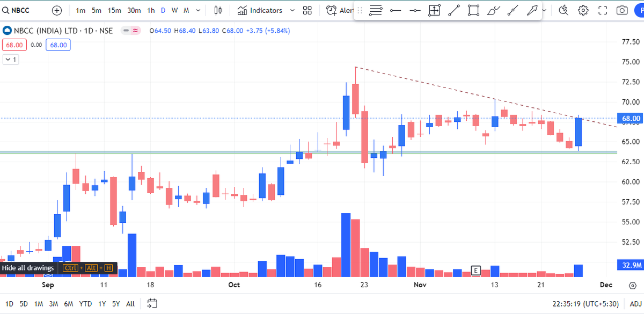The height and width of the screenshot is (314, 644).
Task: Set date range to 1Y
Action: [x=101, y=303]
